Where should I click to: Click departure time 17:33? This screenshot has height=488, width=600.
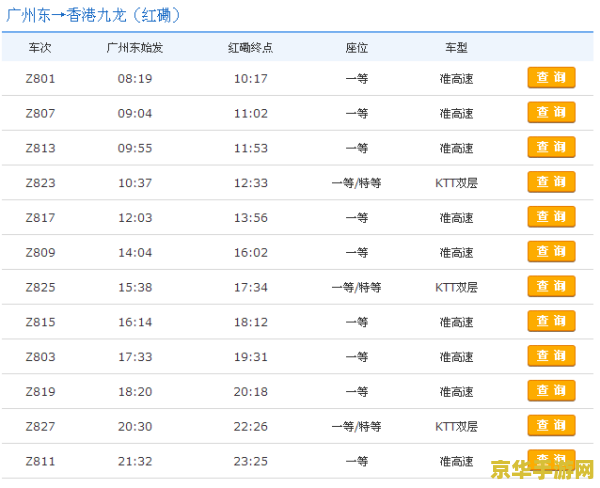click(135, 357)
